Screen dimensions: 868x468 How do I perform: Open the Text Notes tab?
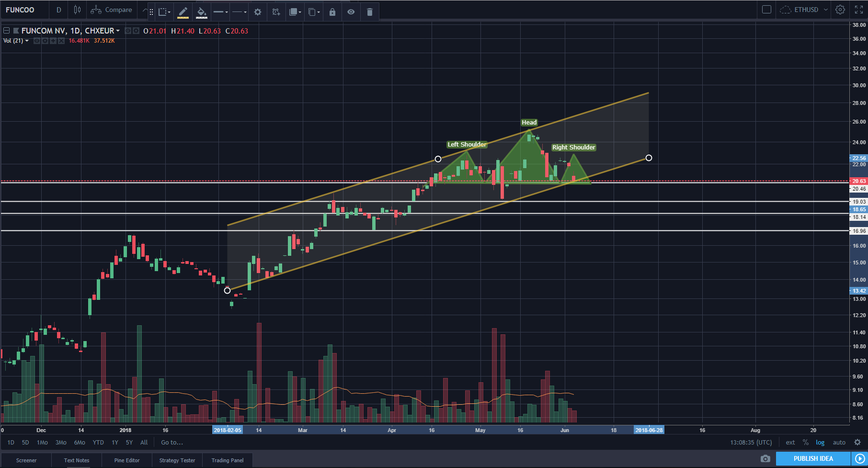pos(77,460)
